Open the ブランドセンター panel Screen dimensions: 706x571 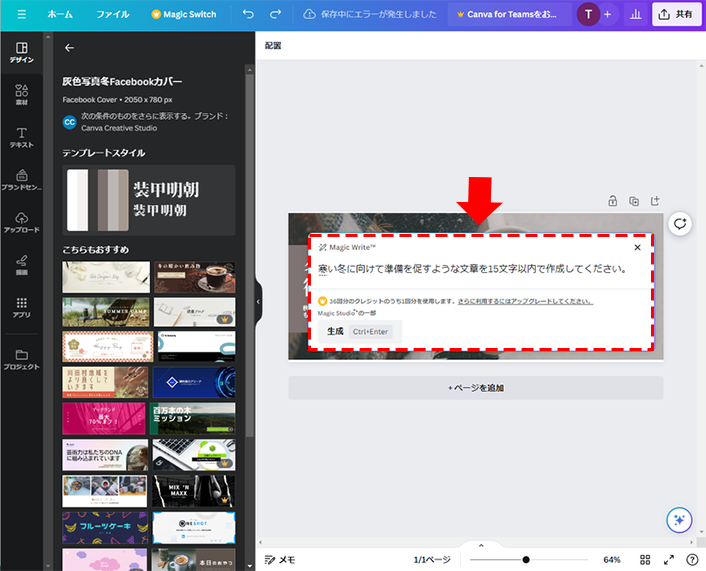tap(22, 180)
